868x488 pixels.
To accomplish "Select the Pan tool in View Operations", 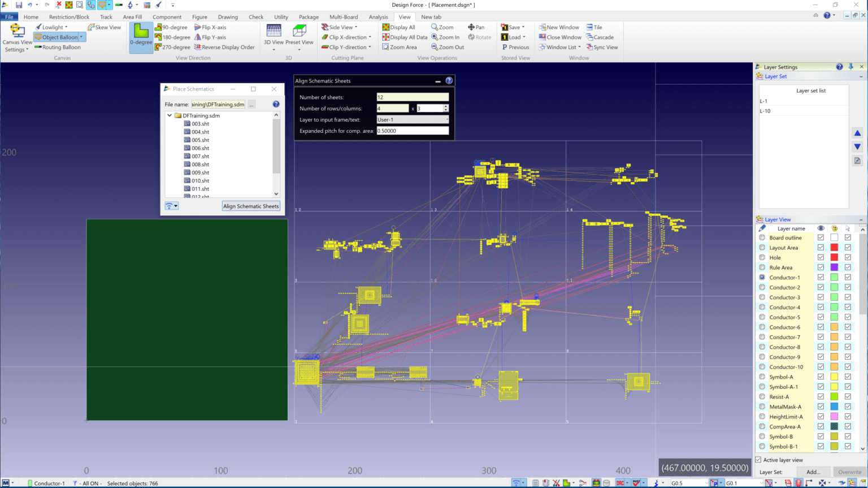I will point(476,27).
